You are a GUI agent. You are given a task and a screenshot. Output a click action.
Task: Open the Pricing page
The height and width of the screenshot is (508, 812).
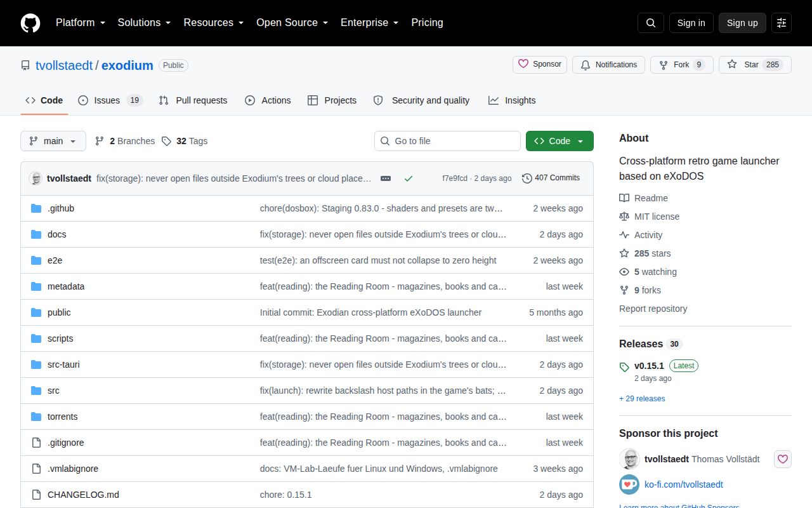(x=427, y=23)
